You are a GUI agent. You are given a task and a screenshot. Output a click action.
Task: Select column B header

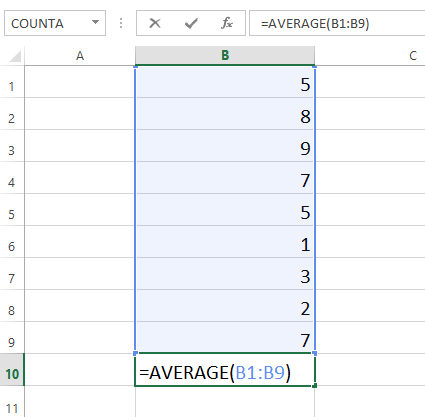[225, 55]
